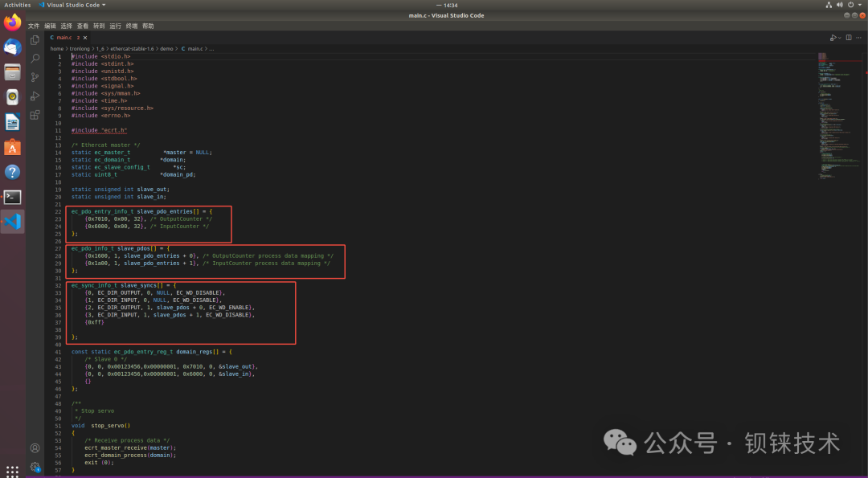Click 'slave_pdos[]' declaration on line 27

pyautogui.click(x=137, y=248)
